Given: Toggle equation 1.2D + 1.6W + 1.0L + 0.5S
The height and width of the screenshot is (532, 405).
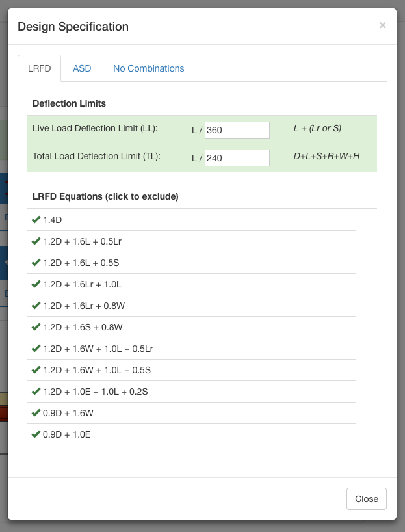Looking at the screenshot, I should 192,370.
